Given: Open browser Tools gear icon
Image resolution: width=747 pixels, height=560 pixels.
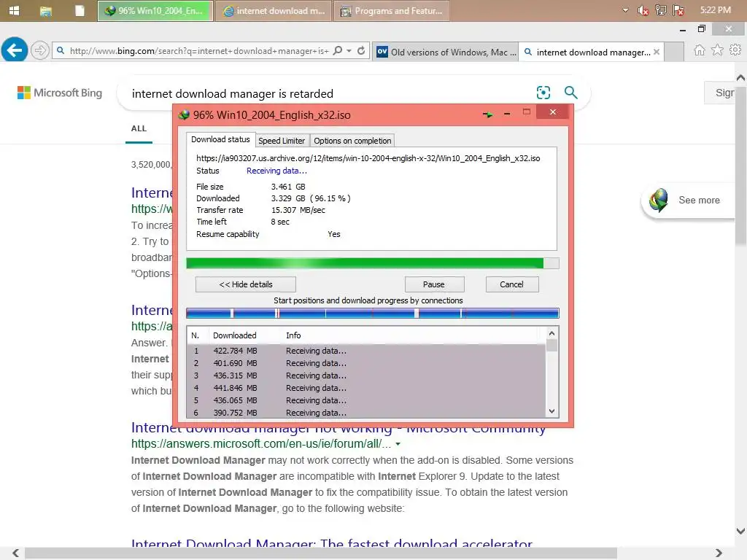Looking at the screenshot, I should 735,50.
